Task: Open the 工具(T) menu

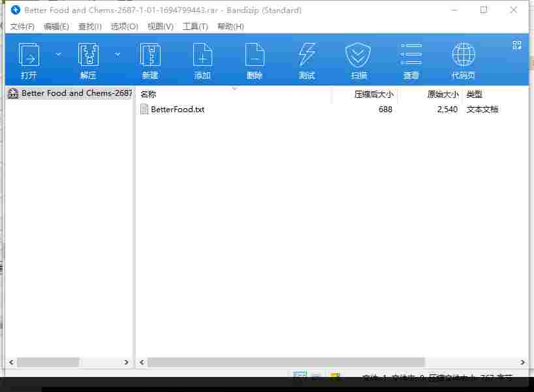Action: 195,27
